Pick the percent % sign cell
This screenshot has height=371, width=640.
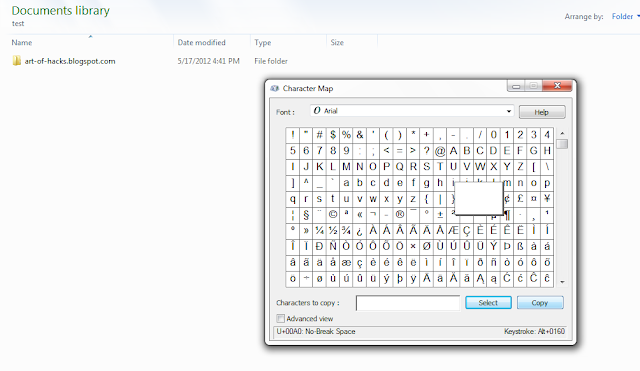tap(346, 135)
